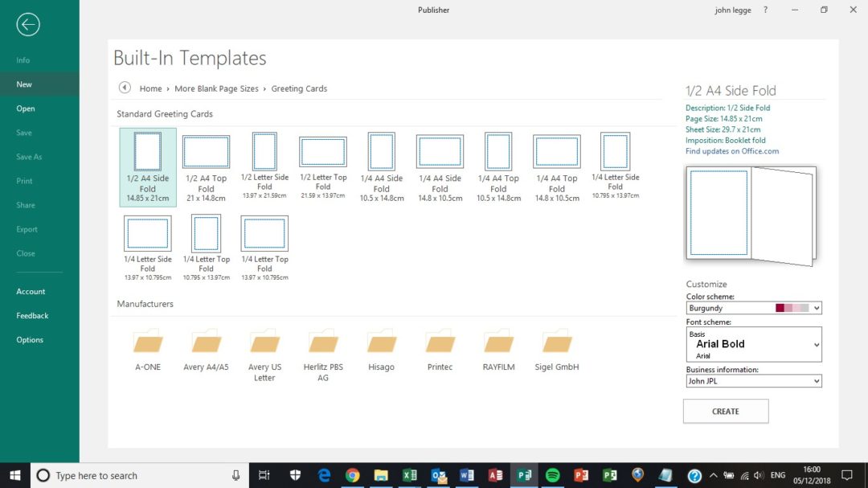The width and height of the screenshot is (868, 488).
Task: Open the A-ONE manufacturer folder
Action: point(148,342)
